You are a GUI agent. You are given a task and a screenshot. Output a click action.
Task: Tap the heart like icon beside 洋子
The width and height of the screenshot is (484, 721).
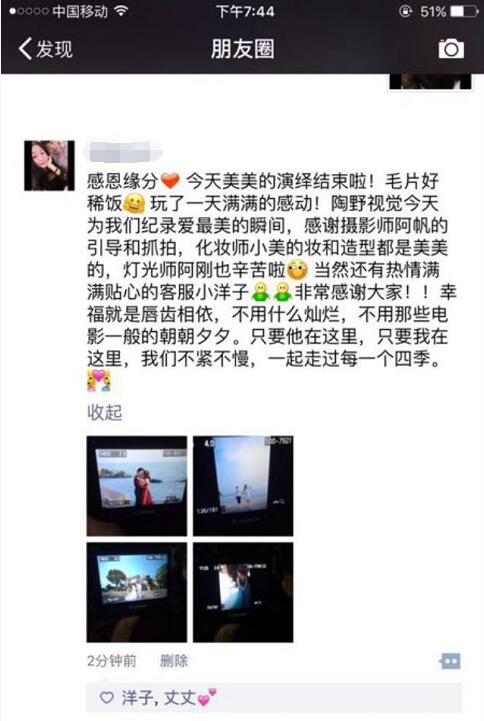coord(107,698)
